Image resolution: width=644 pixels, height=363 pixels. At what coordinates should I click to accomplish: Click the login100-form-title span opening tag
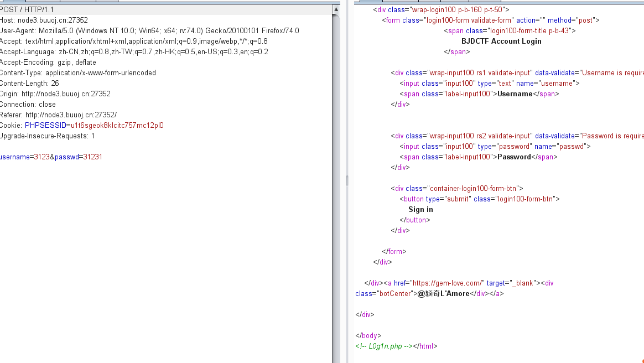click(x=510, y=31)
